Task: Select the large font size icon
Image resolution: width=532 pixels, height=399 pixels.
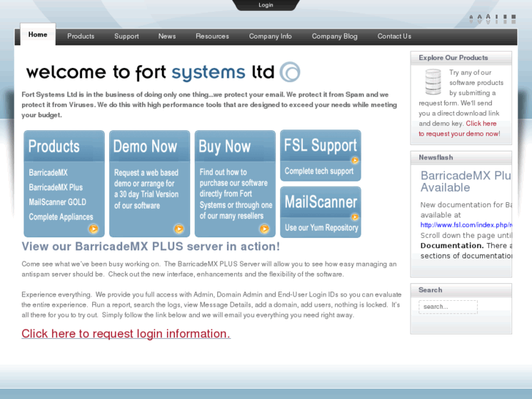Action: [488, 19]
